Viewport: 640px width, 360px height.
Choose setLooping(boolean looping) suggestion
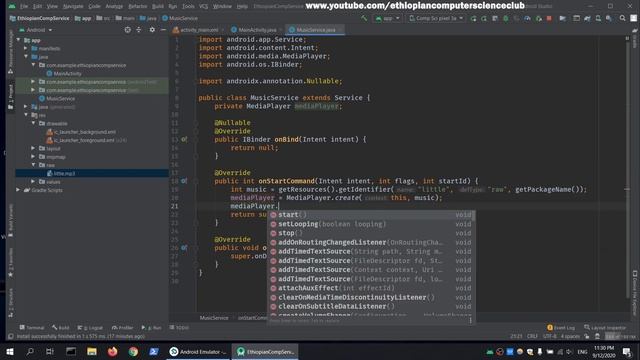[370, 224]
